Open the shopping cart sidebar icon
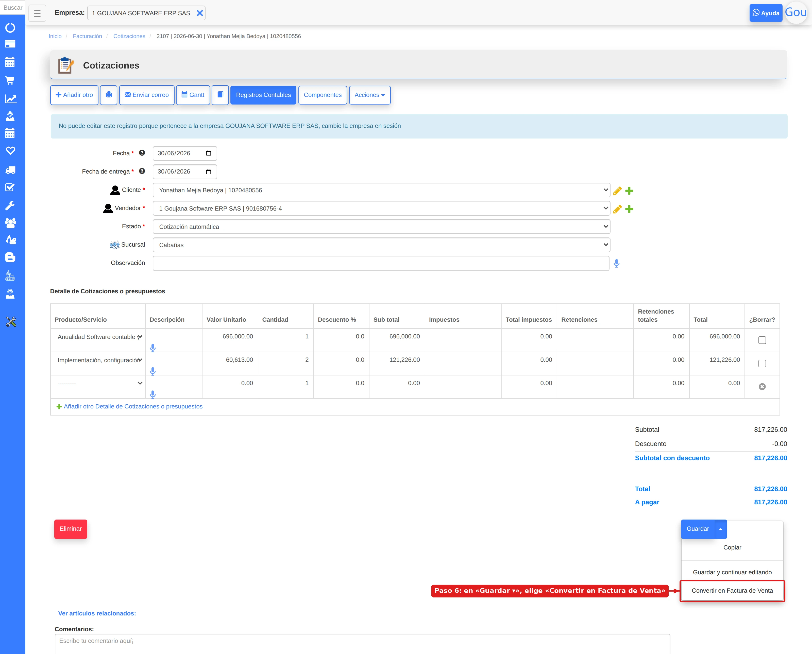This screenshot has width=812, height=654. (x=10, y=80)
